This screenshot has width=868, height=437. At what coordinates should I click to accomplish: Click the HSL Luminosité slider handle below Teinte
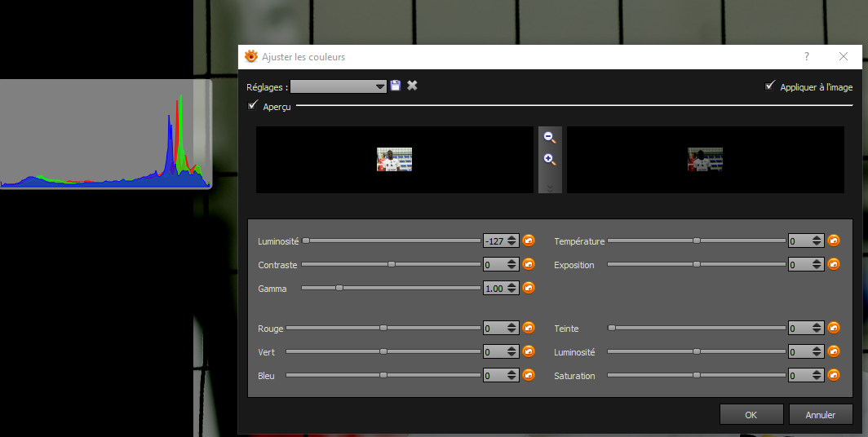pos(697,351)
